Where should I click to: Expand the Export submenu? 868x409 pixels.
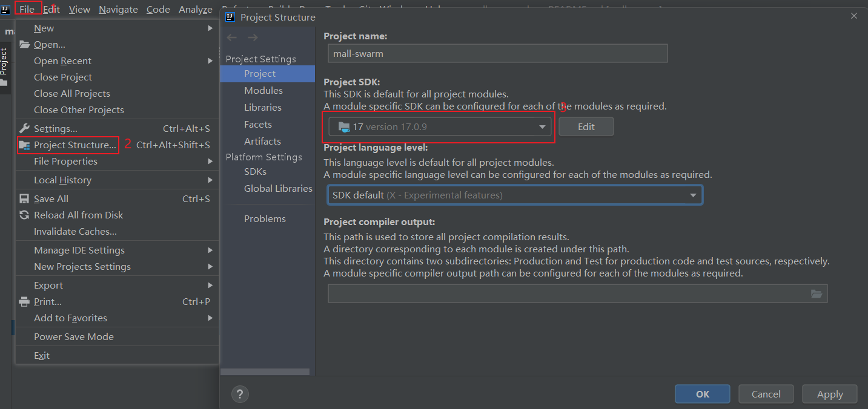coord(117,285)
